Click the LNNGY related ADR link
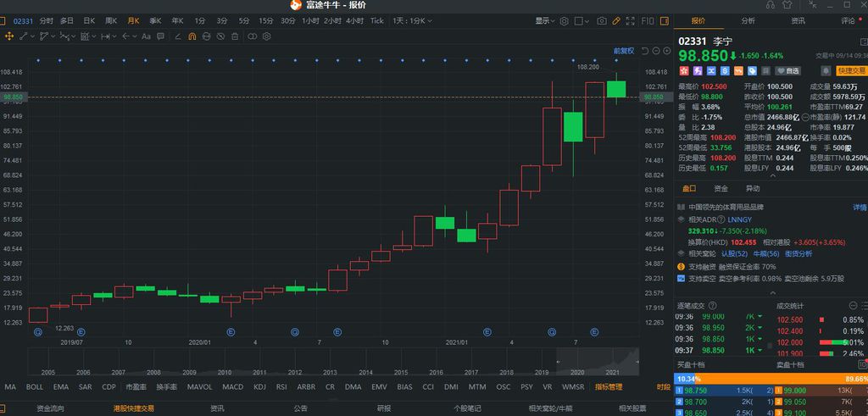Image resolution: width=868 pixels, height=416 pixels. (x=739, y=219)
